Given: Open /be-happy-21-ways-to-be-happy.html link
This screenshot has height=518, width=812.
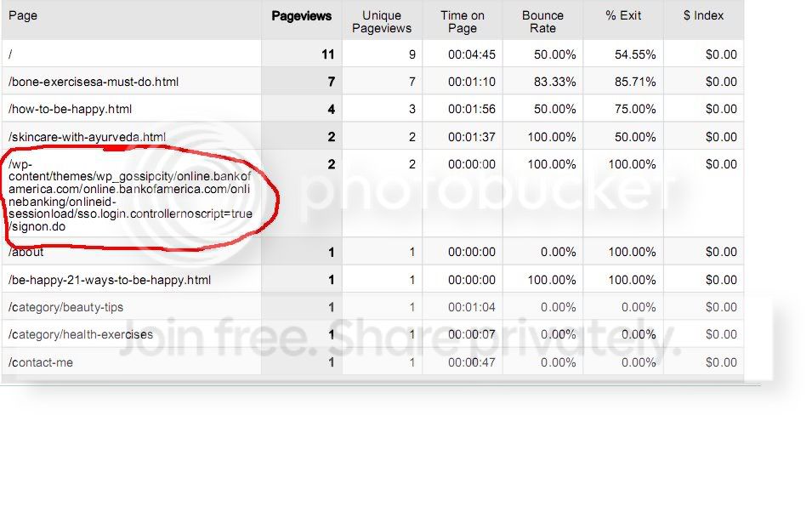Looking at the screenshot, I should coord(110,280).
